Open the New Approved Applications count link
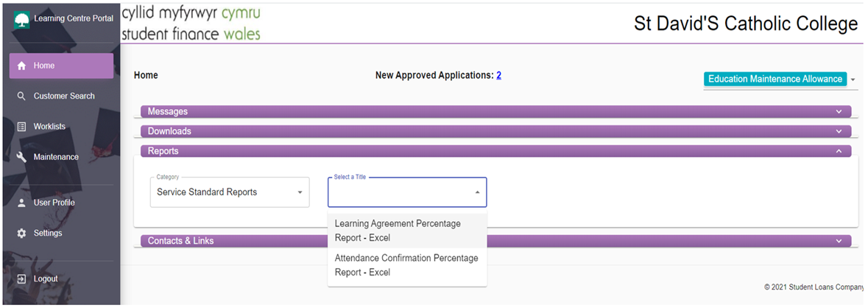 [x=498, y=75]
